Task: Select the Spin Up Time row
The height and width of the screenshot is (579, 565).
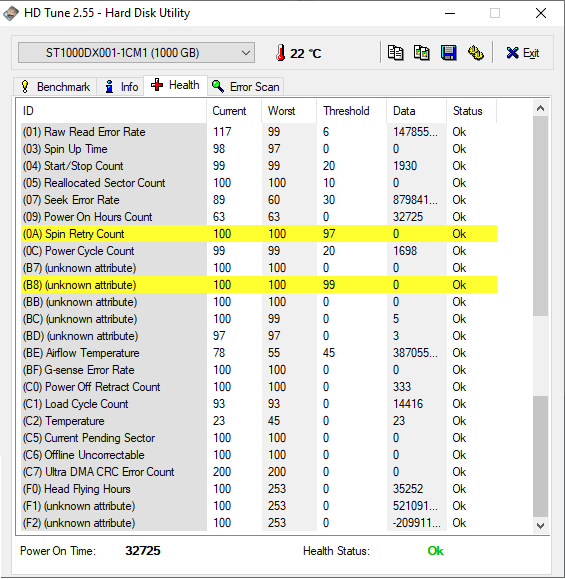Action: tap(259, 149)
